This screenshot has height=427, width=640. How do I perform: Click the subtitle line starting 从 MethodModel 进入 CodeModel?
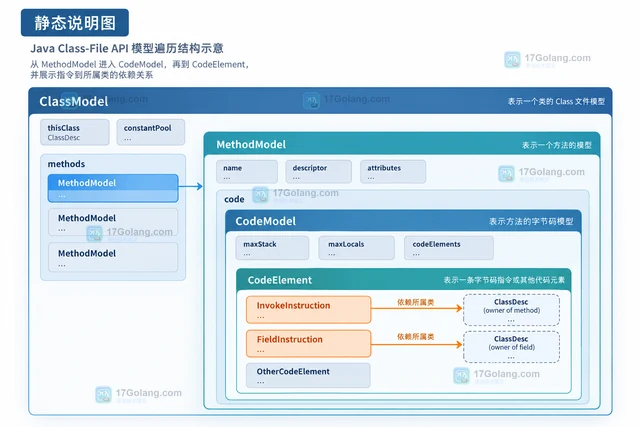140,64
